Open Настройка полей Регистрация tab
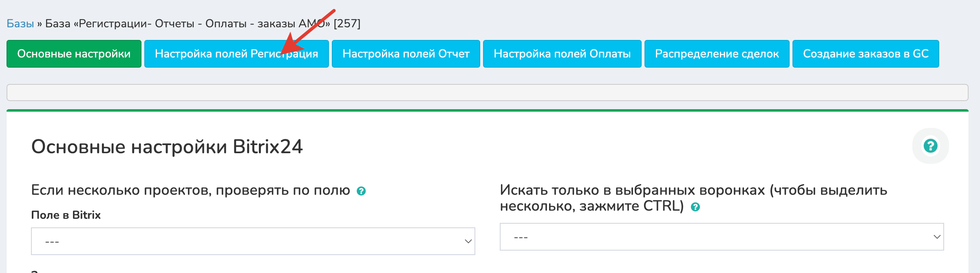 point(236,54)
